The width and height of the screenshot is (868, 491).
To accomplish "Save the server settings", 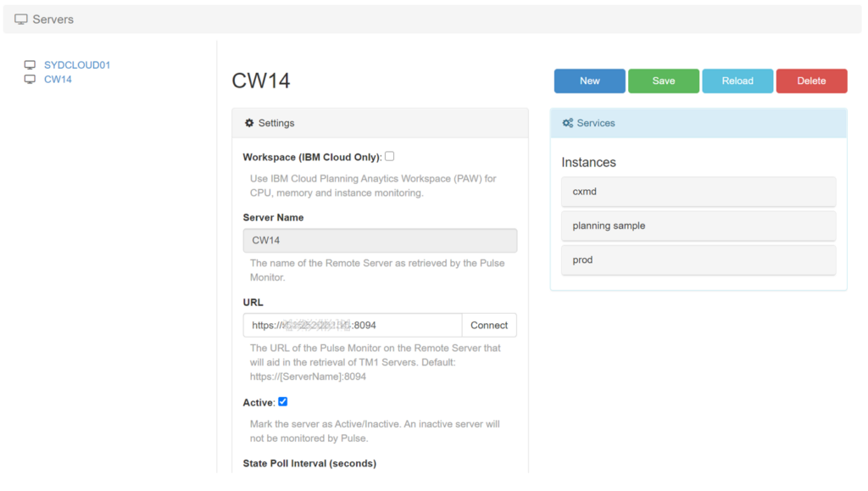I will (664, 81).
